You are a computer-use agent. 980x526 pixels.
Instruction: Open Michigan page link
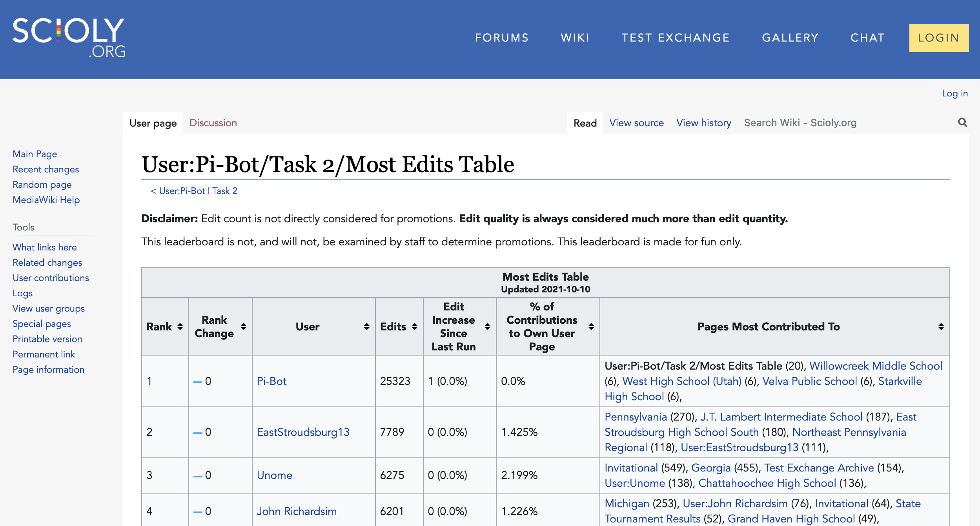click(627, 504)
